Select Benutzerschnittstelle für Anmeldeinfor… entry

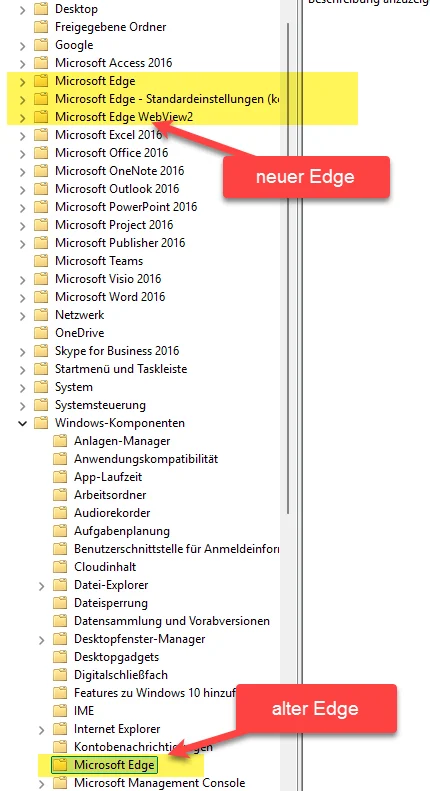(x=177, y=549)
